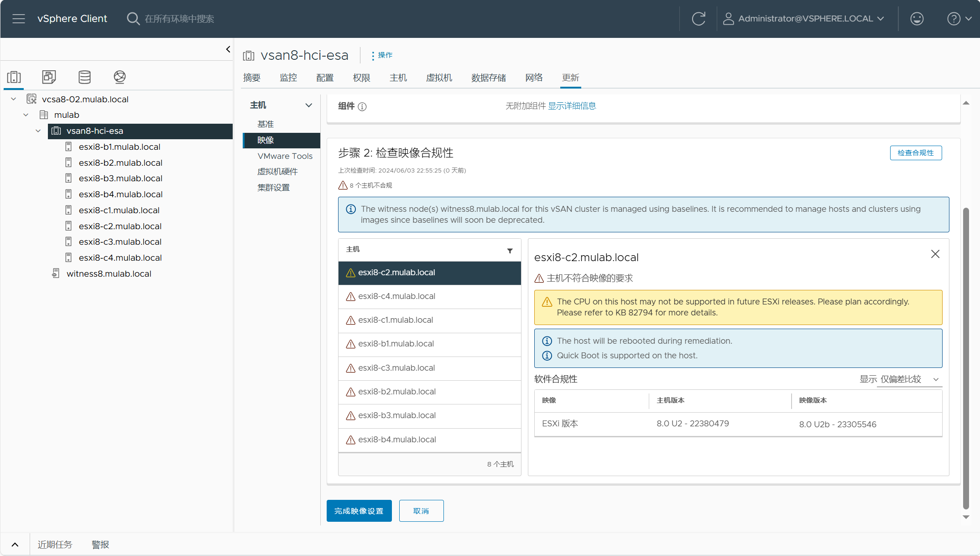Select vcsa8-02.mulab.local in the tree
The width and height of the screenshot is (980, 556).
pyautogui.click(x=85, y=99)
